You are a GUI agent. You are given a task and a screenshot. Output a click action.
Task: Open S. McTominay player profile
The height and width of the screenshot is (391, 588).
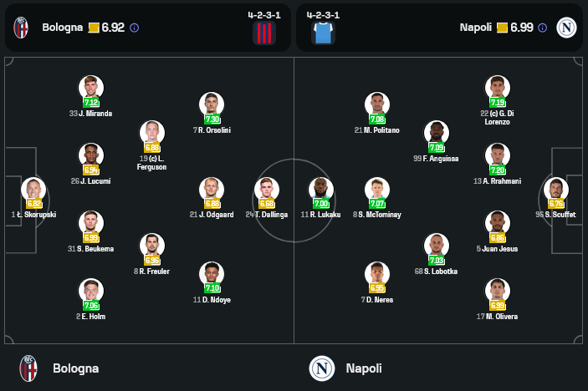(x=378, y=189)
